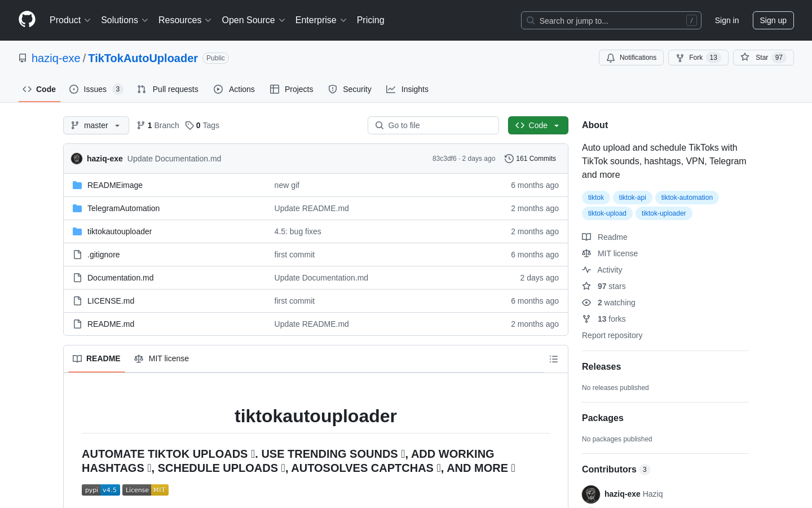Viewport: 812px width, 508px height.
Task: Switch to the Issues tab
Action: click(x=96, y=89)
